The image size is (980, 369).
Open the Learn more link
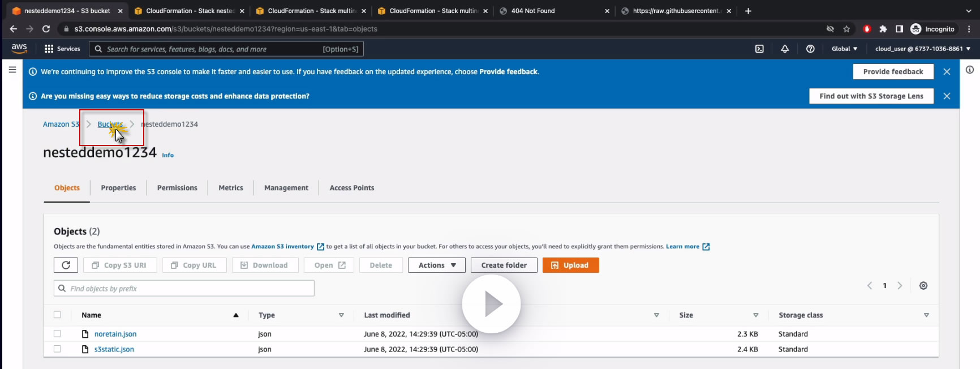point(687,247)
